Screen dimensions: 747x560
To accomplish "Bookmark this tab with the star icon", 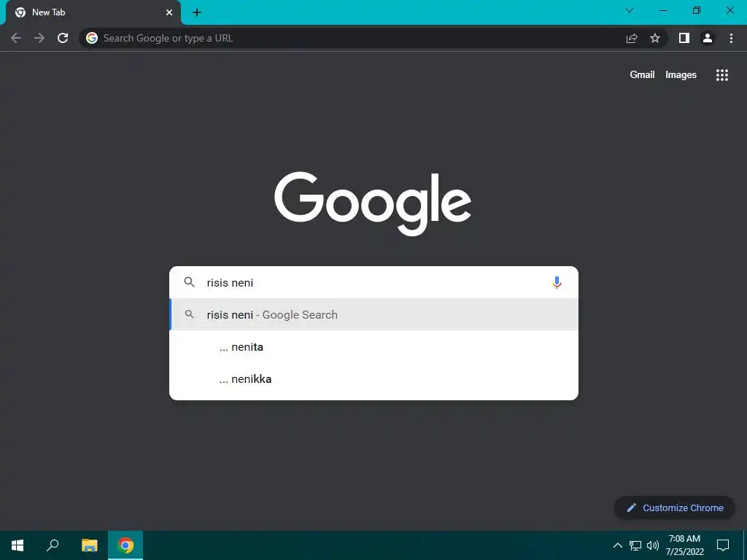I will (655, 38).
